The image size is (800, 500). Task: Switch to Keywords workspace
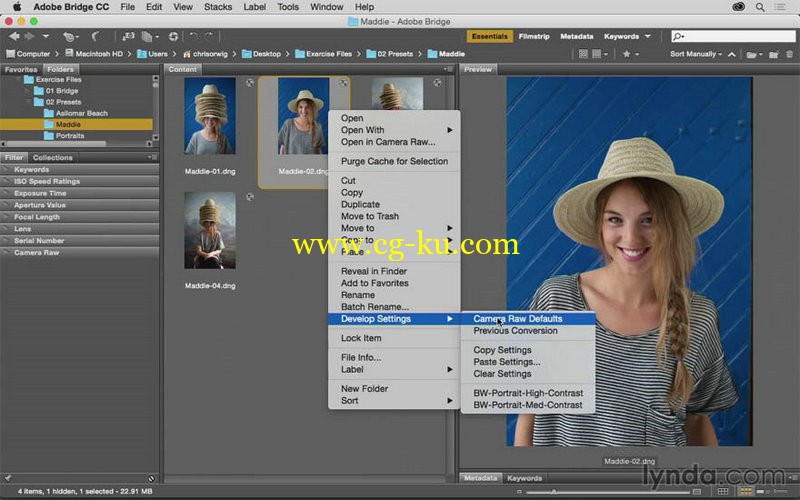(x=621, y=36)
